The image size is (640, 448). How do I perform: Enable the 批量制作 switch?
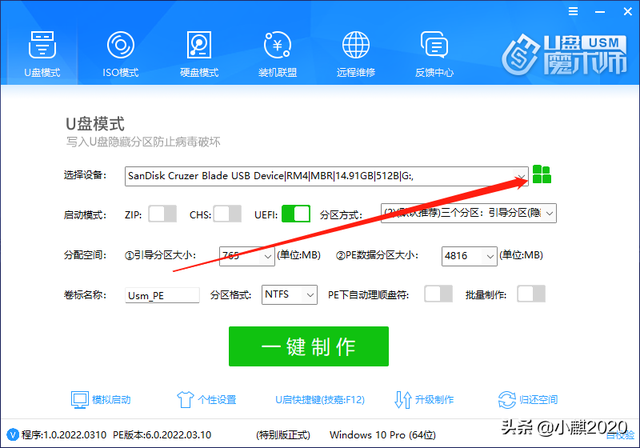click(531, 294)
